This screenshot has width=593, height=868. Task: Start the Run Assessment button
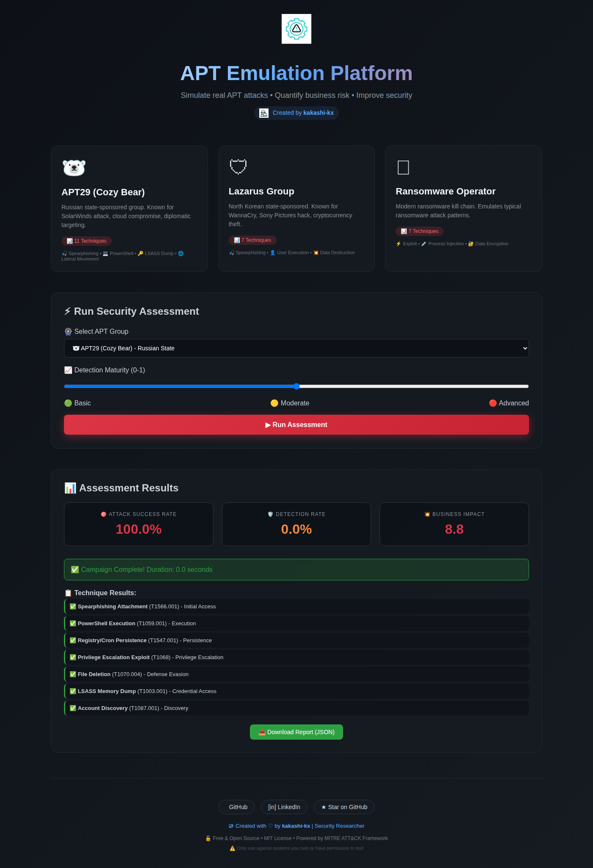tap(296, 425)
